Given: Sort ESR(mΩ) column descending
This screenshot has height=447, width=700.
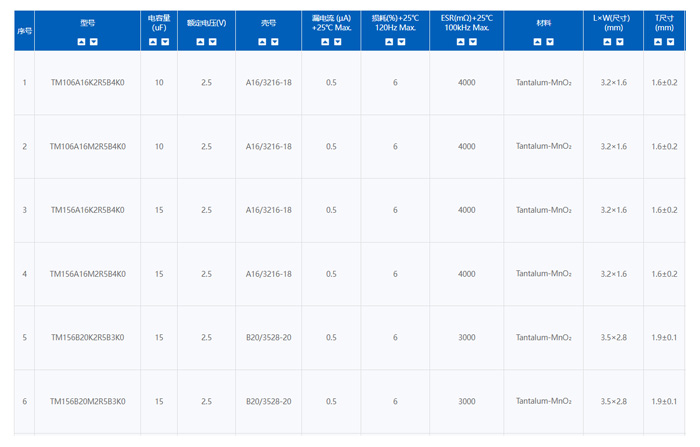Looking at the screenshot, I should coord(473,42).
